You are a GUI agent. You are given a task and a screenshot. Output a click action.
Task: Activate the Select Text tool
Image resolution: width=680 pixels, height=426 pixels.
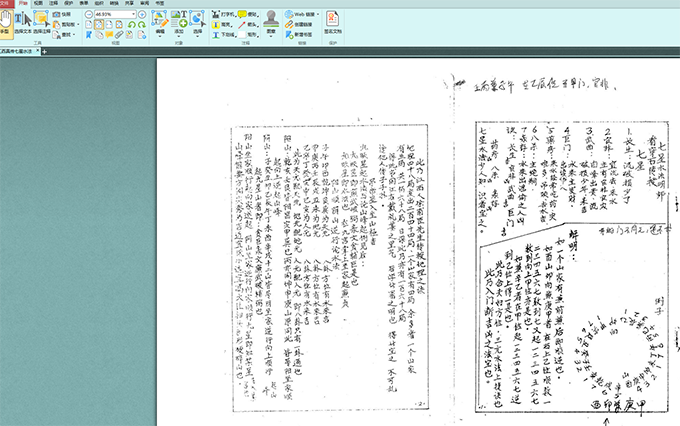tap(23, 23)
